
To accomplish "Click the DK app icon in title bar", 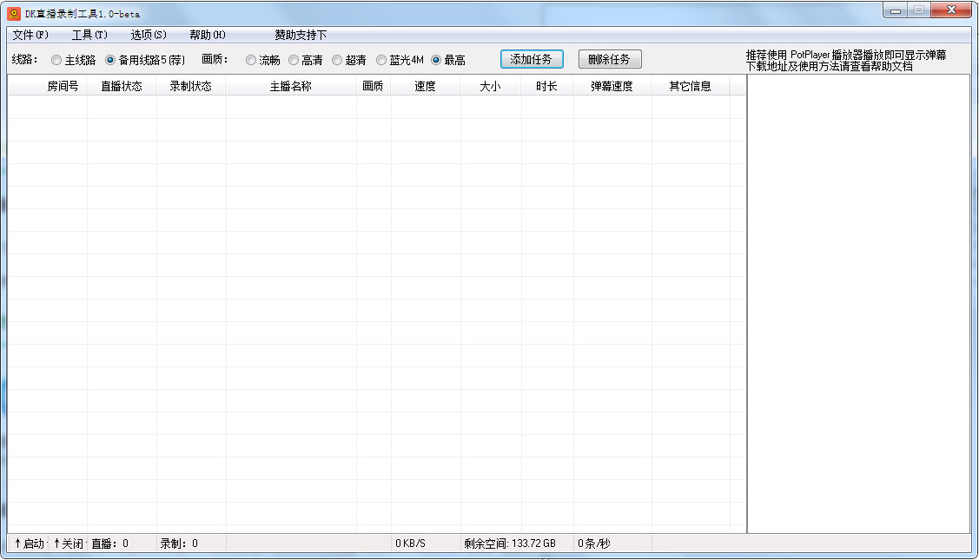I will click(14, 13).
